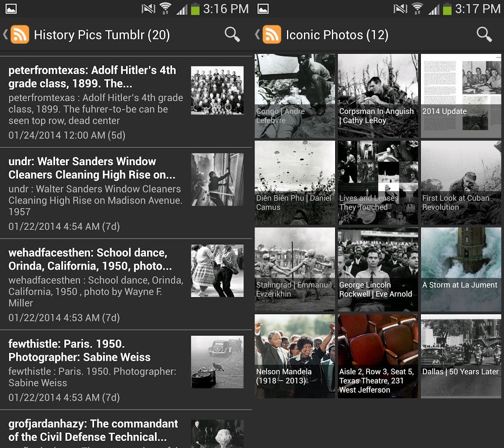Tap the headline 'peterfromtexas: Adolf Hitler's 4th grade class'

[x=92, y=77]
